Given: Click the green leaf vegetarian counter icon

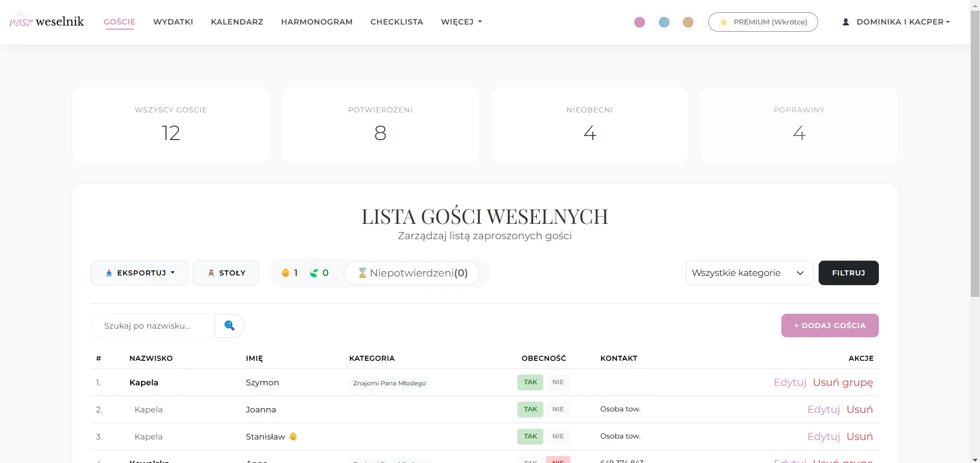Looking at the screenshot, I should tap(314, 273).
